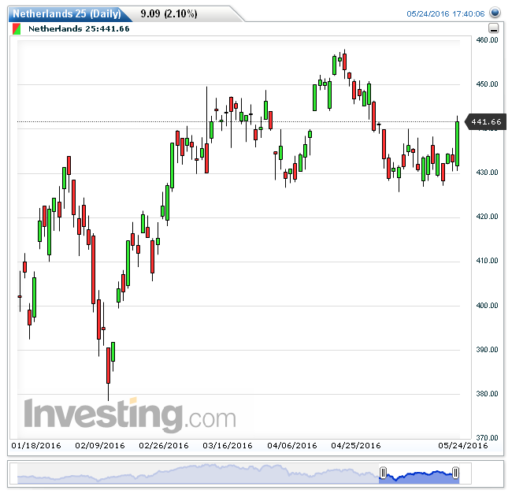The image size is (512, 494).
Task: Click the 410.00 price axis label
Action: (x=487, y=261)
